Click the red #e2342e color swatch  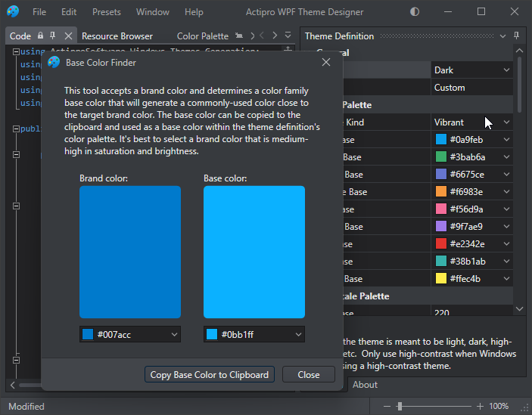(440, 244)
